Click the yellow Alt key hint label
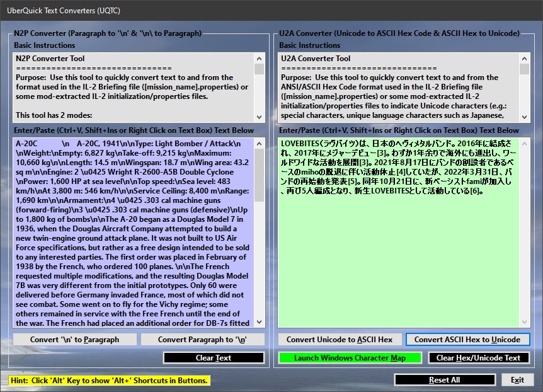543x392 pixels. [109, 380]
